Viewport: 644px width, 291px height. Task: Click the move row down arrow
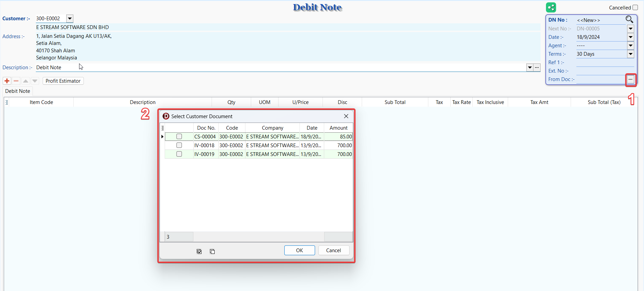35,81
